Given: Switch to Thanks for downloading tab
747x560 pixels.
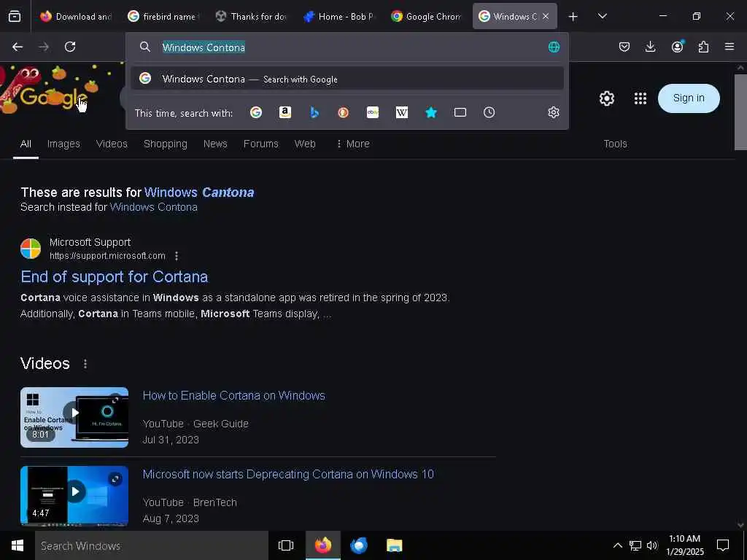Looking at the screenshot, I should pyautogui.click(x=251, y=17).
